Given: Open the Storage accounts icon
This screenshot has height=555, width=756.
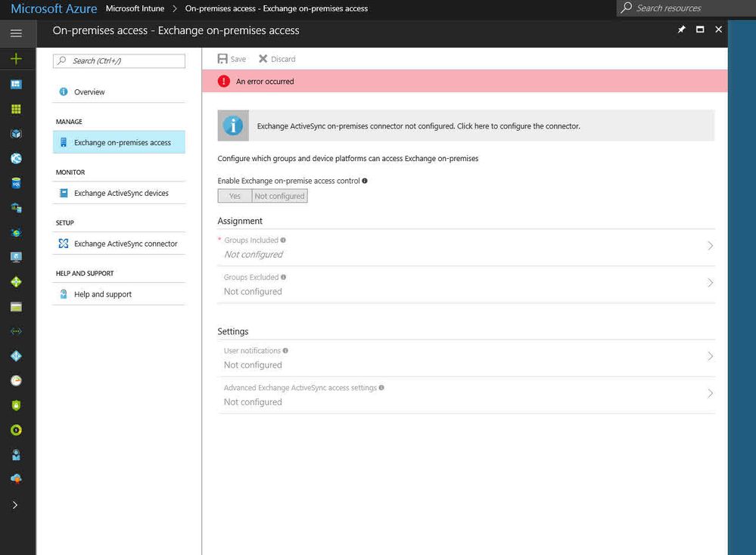Looking at the screenshot, I should (x=16, y=307).
